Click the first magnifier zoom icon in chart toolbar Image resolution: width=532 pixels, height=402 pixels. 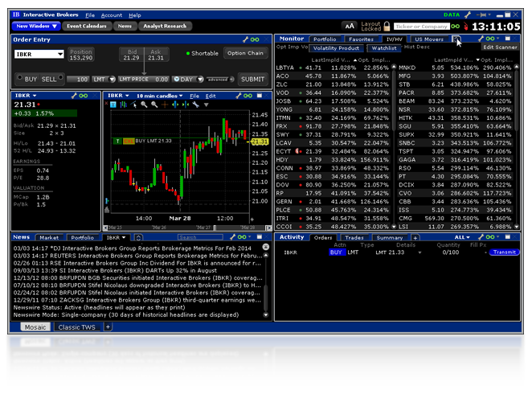[x=144, y=105]
